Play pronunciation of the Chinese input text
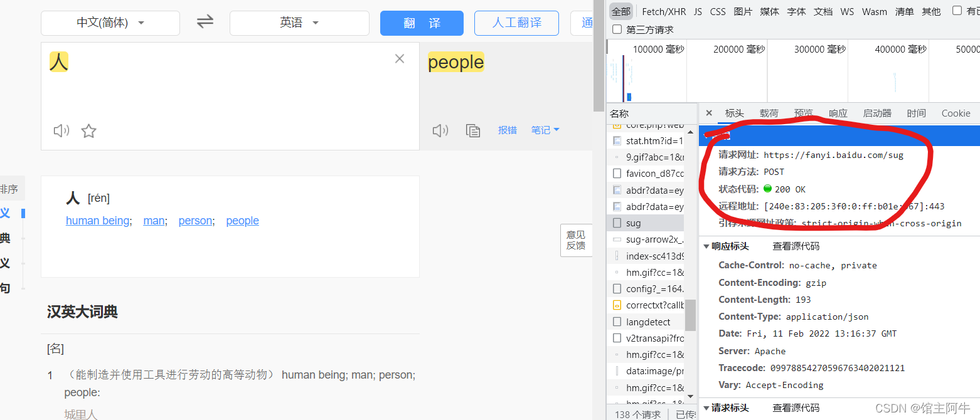Viewport: 980px width, 420px height. pos(61,130)
